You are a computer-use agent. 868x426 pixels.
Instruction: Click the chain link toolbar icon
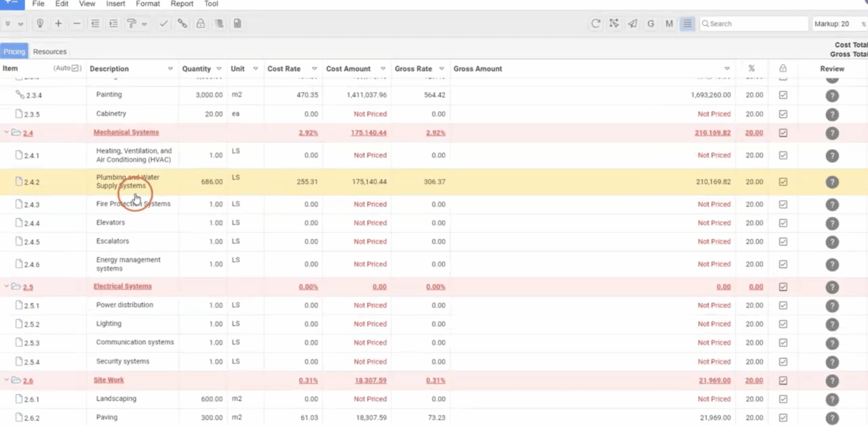(x=182, y=24)
